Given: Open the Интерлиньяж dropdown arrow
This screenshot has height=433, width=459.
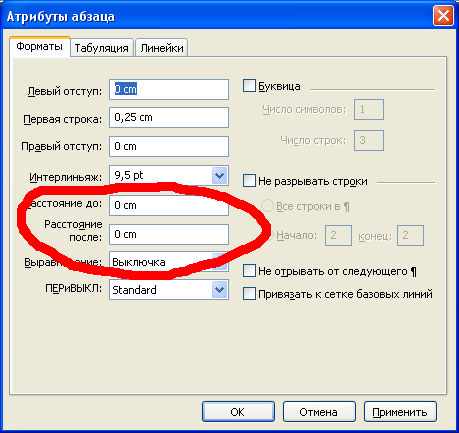Looking at the screenshot, I should (219, 175).
